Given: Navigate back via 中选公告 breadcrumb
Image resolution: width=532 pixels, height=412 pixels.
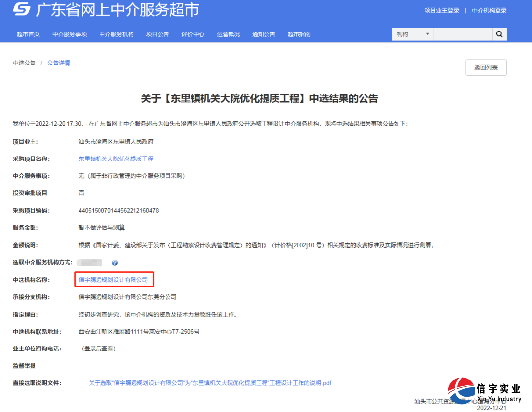Looking at the screenshot, I should (24, 63).
